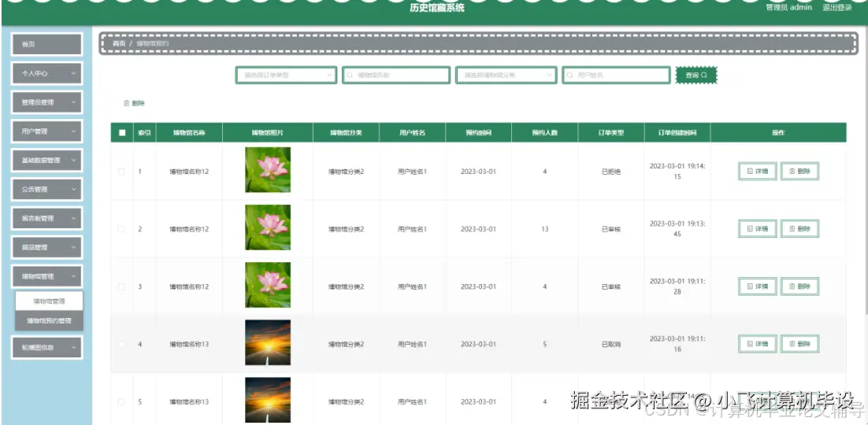Select the 博物馆预约管理 submenu item
868x425 pixels.
(50, 320)
